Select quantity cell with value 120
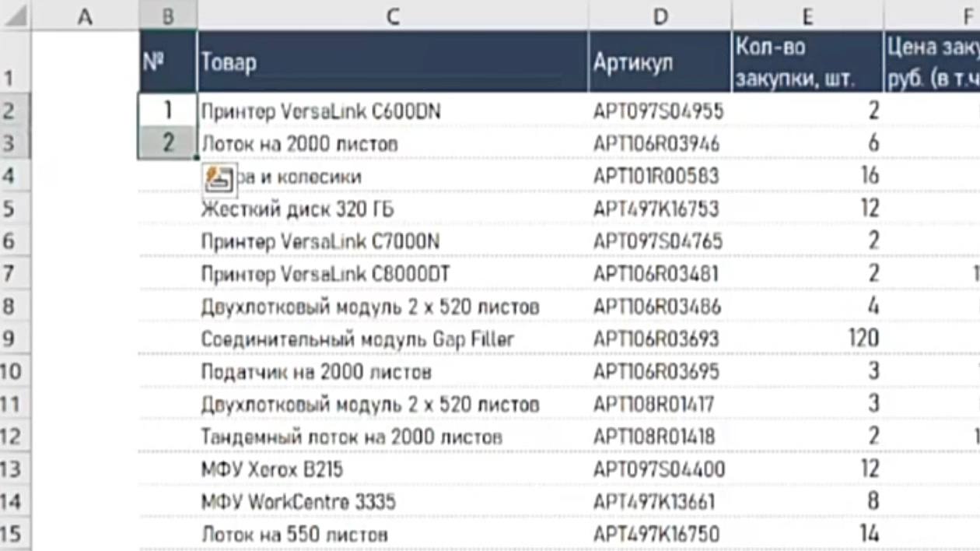The image size is (980, 551). tap(808, 339)
